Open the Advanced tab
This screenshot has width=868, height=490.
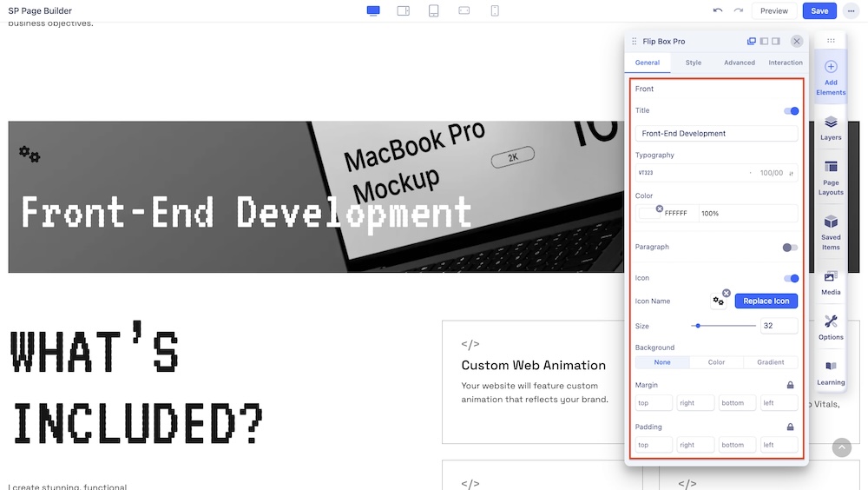click(x=740, y=63)
